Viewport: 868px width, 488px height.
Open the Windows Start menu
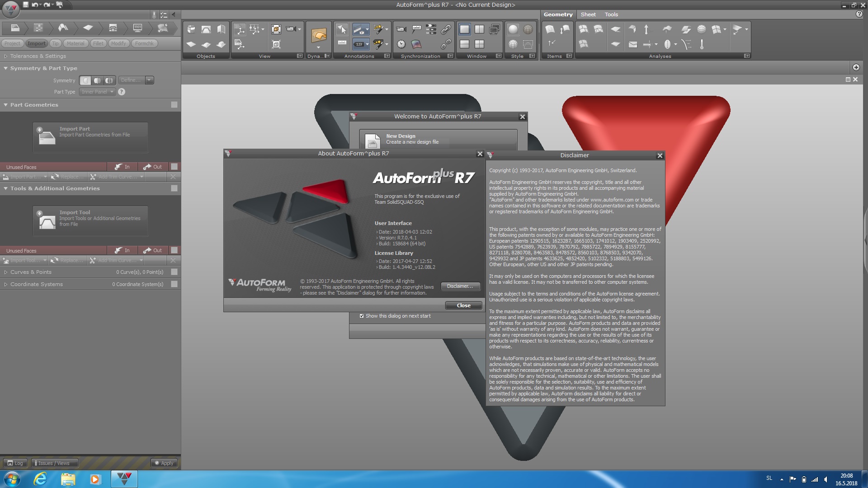tap(11, 479)
